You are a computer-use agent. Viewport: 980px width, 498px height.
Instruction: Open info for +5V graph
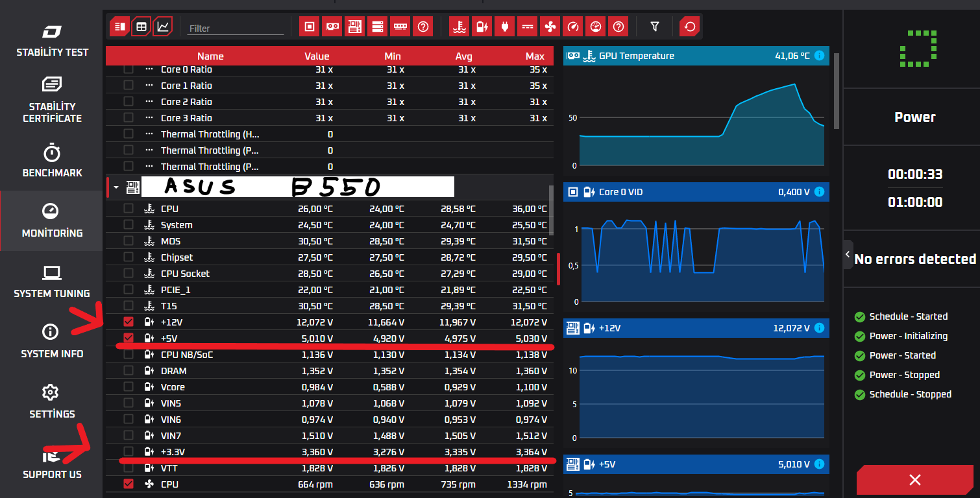[819, 464]
